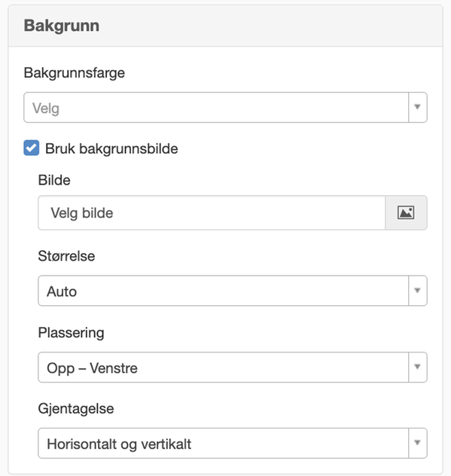Viewport: 451px width, 476px height.
Task: Click the image picker icon beside Velg bilde
Action: 406,213
